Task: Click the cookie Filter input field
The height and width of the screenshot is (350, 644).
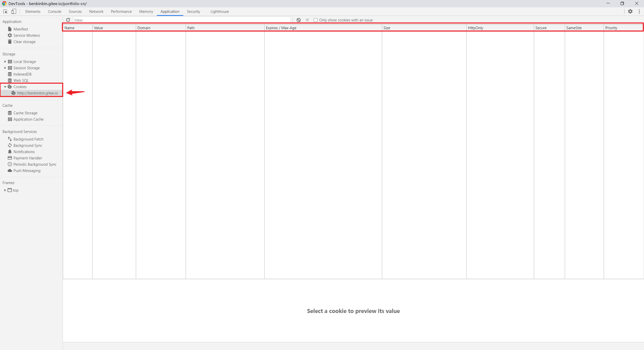Action: [x=182, y=20]
